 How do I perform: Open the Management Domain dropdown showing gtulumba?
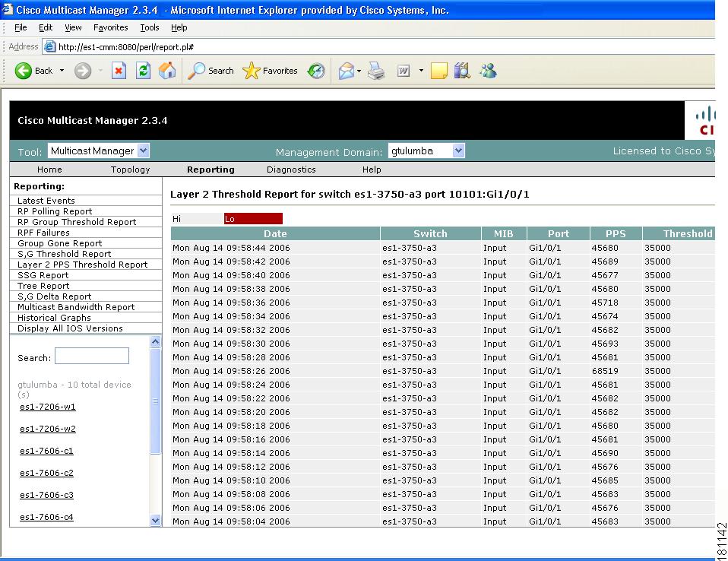[426, 151]
